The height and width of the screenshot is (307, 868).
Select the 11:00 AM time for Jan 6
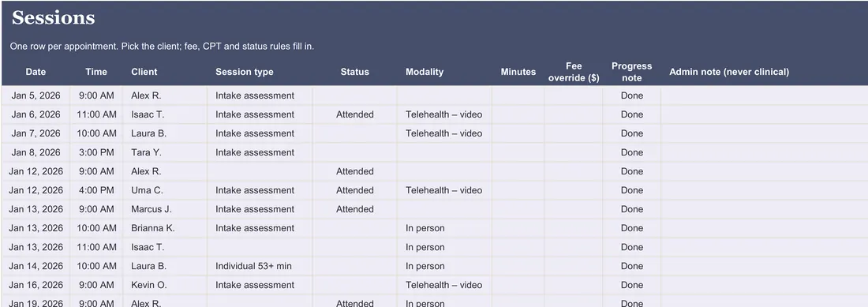[x=96, y=114]
